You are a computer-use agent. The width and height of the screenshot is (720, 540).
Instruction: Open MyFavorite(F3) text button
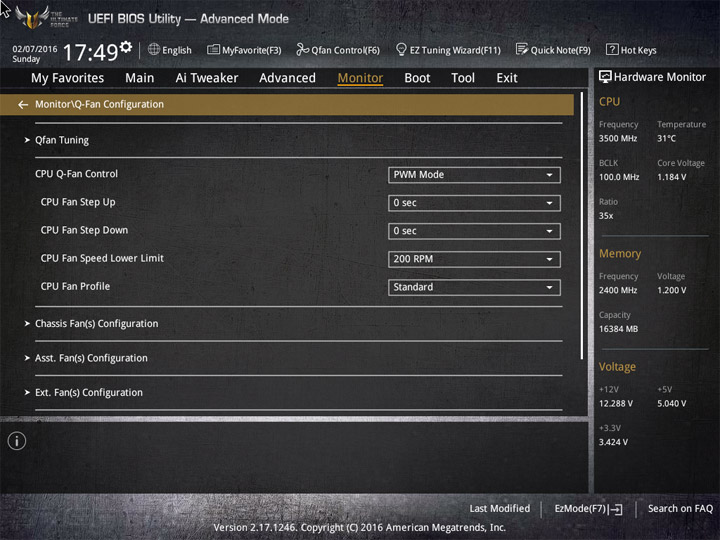pyautogui.click(x=252, y=50)
